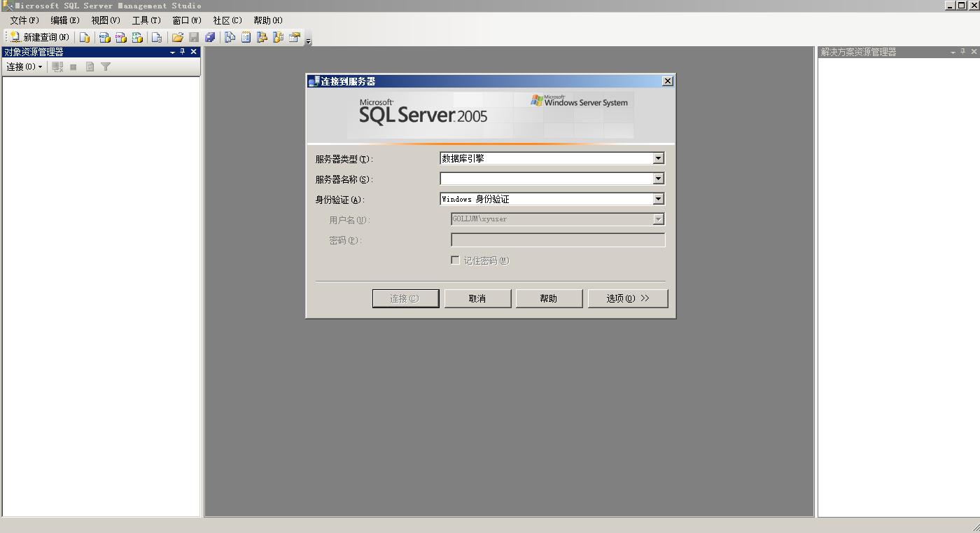980x533 pixels.
Task: Open the 窗口(W) menu
Action: pyautogui.click(x=187, y=20)
